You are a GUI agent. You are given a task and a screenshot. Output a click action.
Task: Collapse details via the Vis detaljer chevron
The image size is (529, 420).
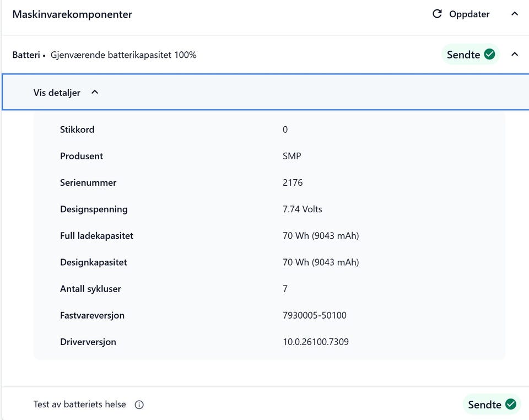(95, 92)
